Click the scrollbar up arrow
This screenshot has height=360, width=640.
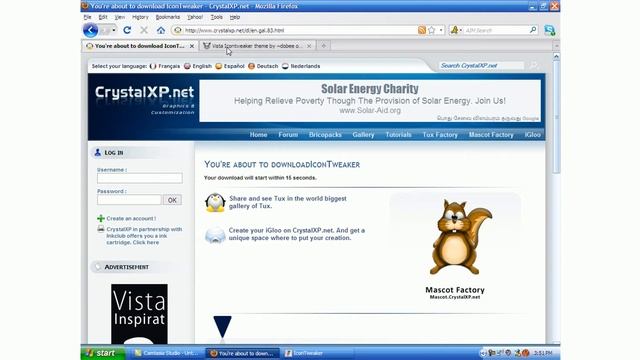[556, 56]
